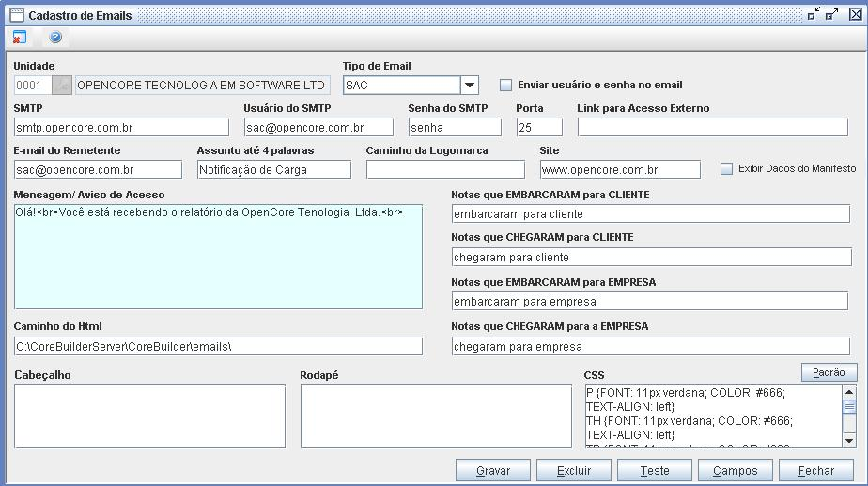Image resolution: width=868 pixels, height=486 pixels.
Task: Click the Excluir button
Action: 573,470
